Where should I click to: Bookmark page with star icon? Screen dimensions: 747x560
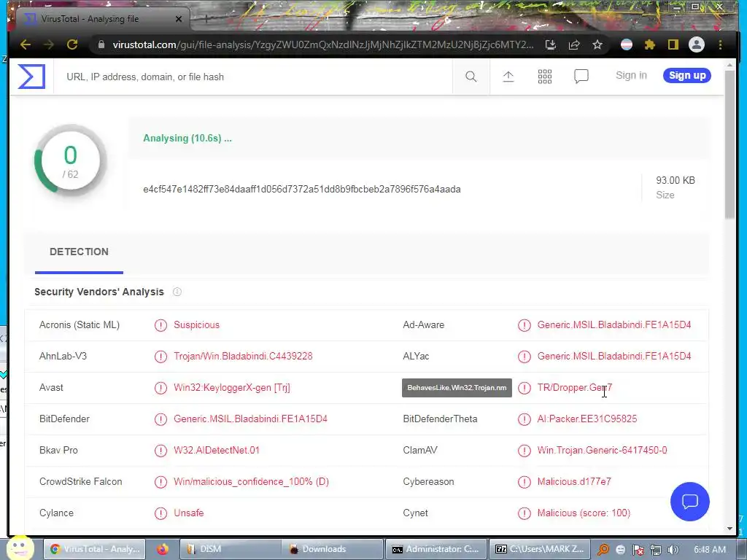coord(597,44)
